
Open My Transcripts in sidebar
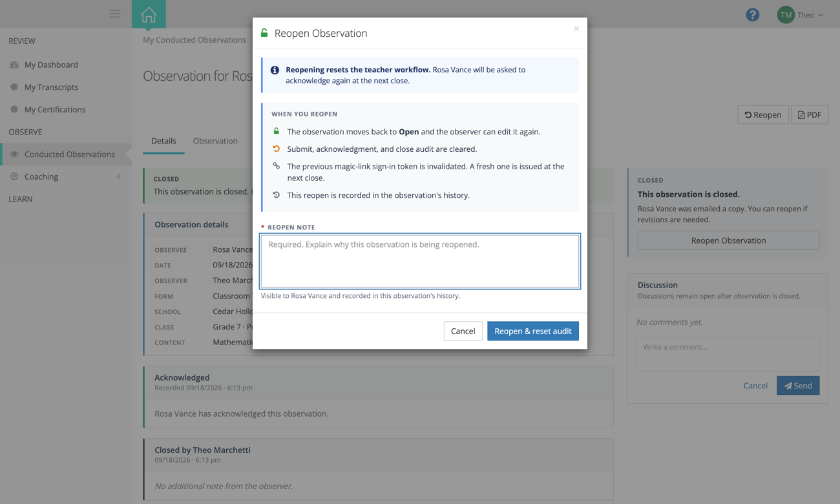click(51, 87)
